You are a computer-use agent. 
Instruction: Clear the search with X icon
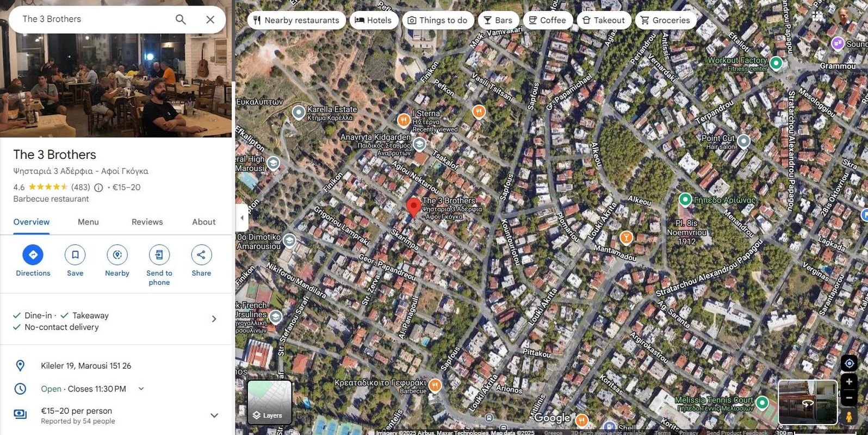[x=210, y=20]
